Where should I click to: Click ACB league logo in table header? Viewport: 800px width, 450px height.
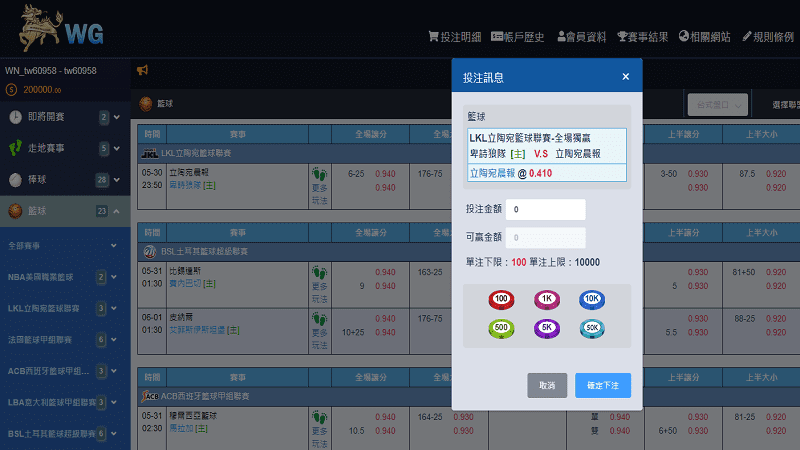150,396
